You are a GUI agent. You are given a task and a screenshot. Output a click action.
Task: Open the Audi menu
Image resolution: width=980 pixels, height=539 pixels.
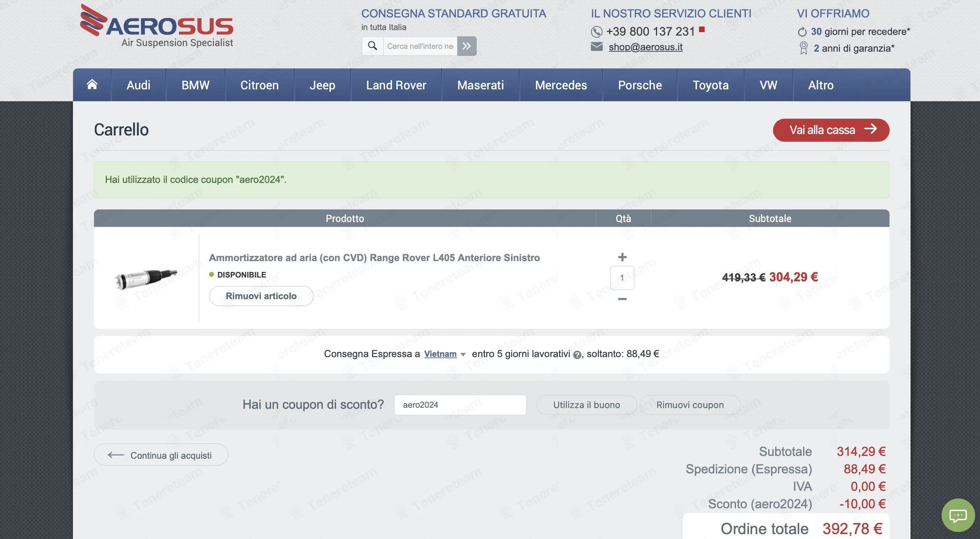[x=139, y=85]
